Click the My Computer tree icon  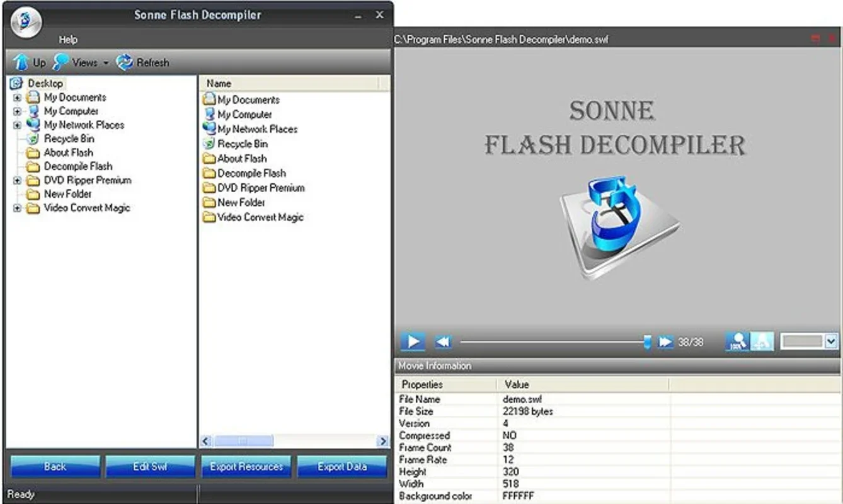[x=33, y=112]
